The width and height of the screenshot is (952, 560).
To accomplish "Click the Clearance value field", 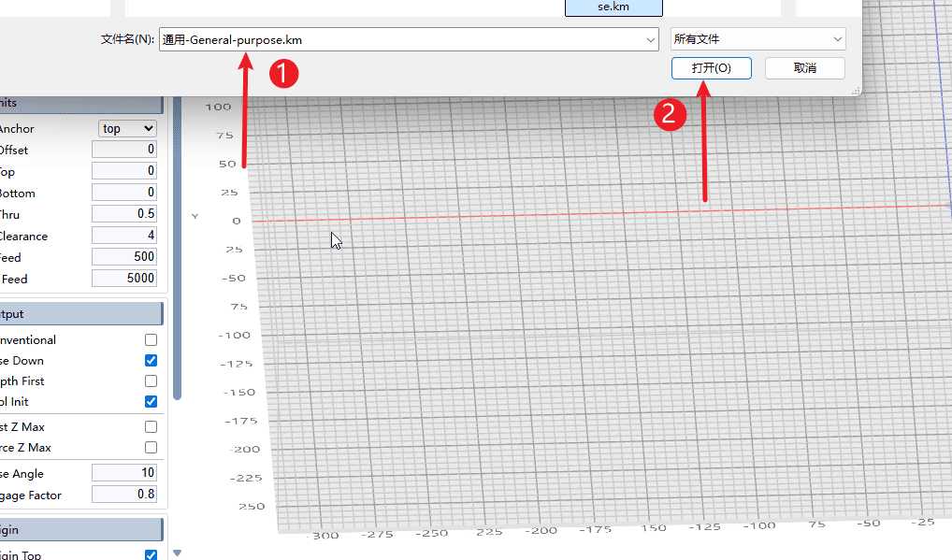I will click(x=124, y=237).
